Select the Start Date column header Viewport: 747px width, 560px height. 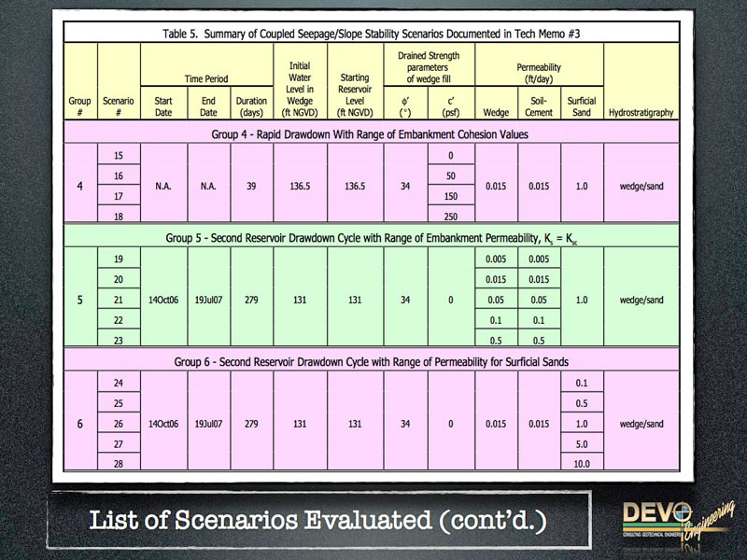(162, 106)
